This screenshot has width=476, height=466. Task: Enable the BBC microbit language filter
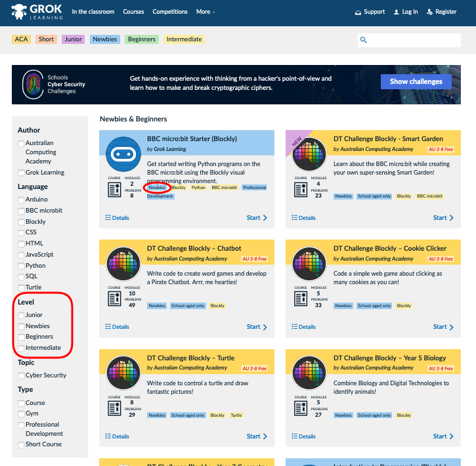pyautogui.click(x=21, y=211)
